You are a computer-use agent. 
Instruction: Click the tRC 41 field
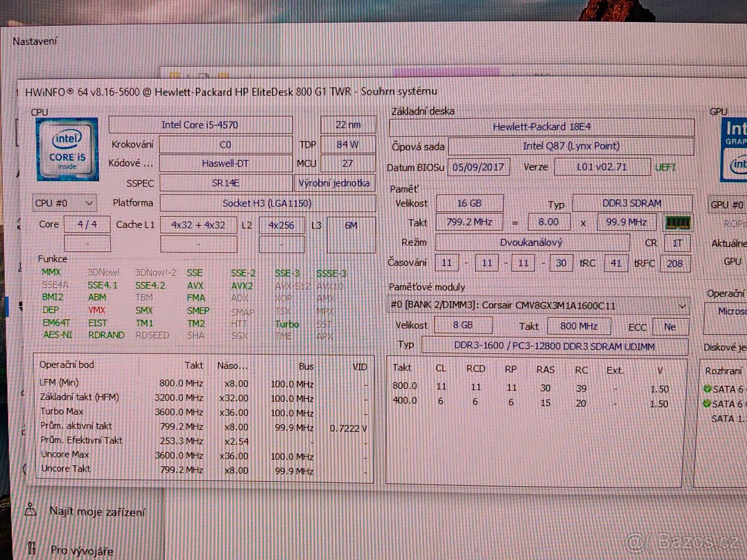pyautogui.click(x=616, y=263)
